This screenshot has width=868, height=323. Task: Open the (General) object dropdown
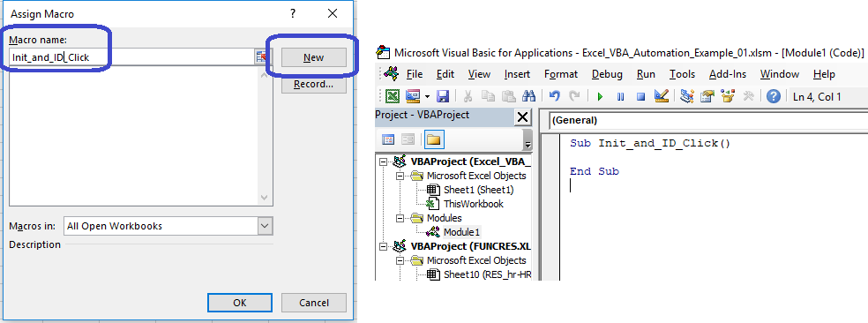708,120
